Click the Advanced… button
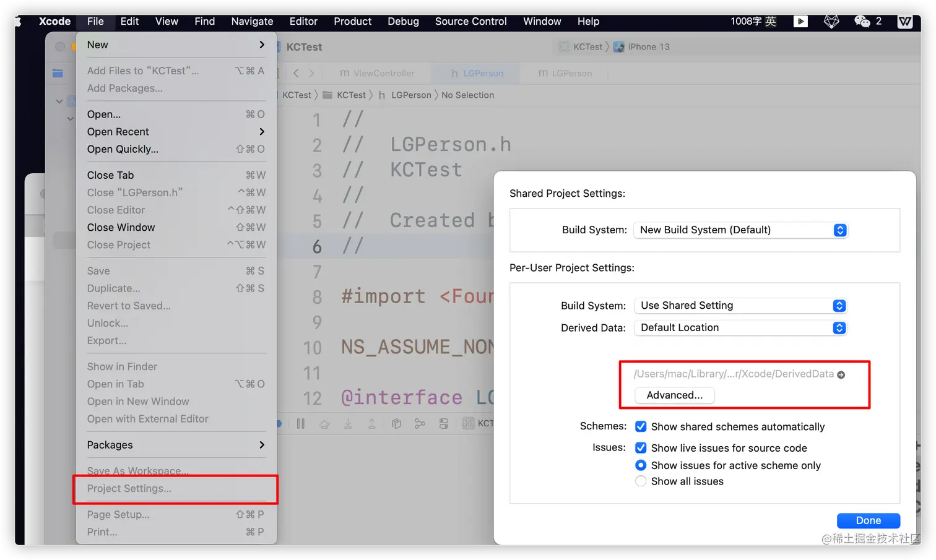 pos(675,395)
